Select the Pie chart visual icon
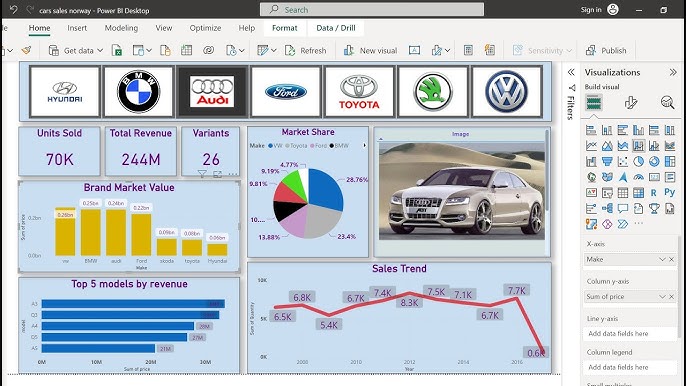This screenshot has width=686, height=386. (638, 161)
